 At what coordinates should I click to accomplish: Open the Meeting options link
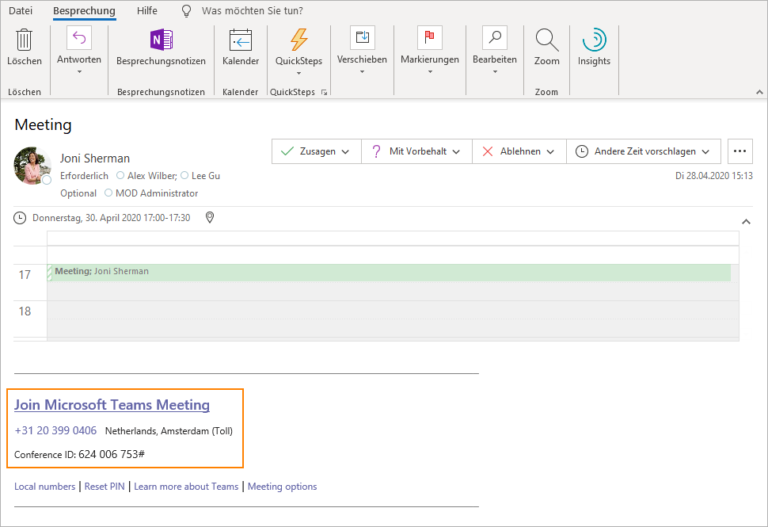pos(282,486)
